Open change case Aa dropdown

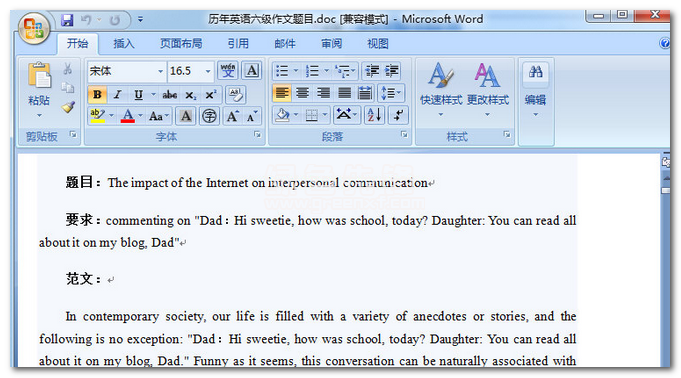tap(159, 116)
